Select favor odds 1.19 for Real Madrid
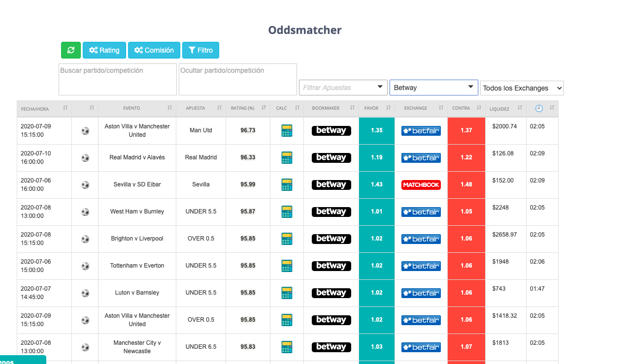Screen dimensions: 627x364 [377, 158]
